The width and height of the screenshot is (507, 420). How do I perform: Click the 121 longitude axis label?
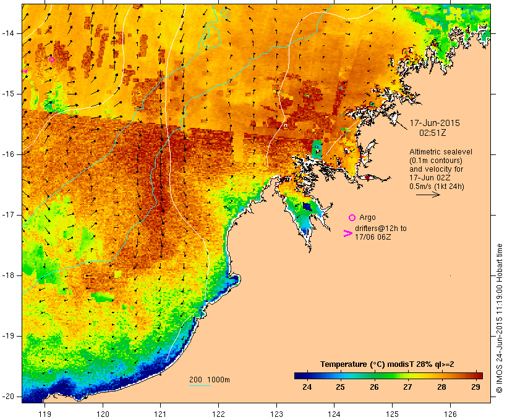coord(160,414)
